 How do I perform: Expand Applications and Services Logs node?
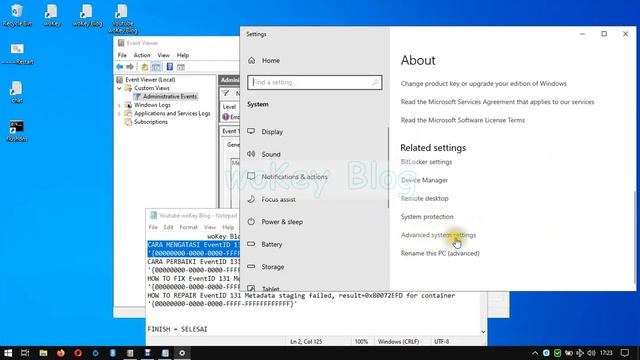pyautogui.click(x=119, y=114)
